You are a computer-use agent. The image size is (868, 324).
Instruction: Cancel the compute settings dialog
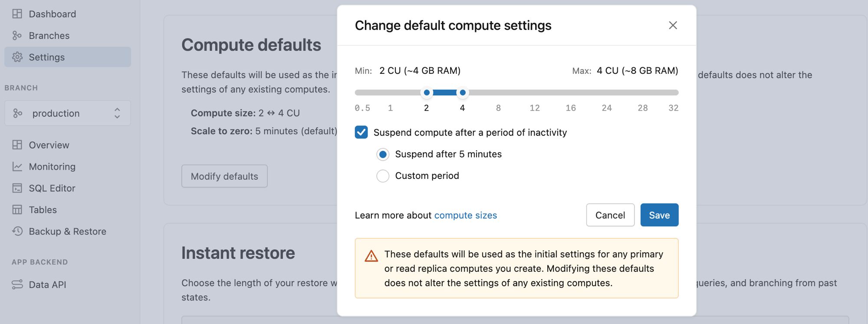click(610, 215)
